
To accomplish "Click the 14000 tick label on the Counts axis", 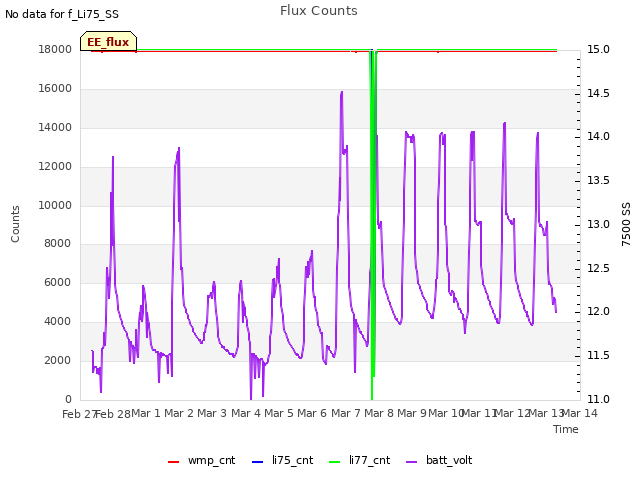I will [x=55, y=127].
